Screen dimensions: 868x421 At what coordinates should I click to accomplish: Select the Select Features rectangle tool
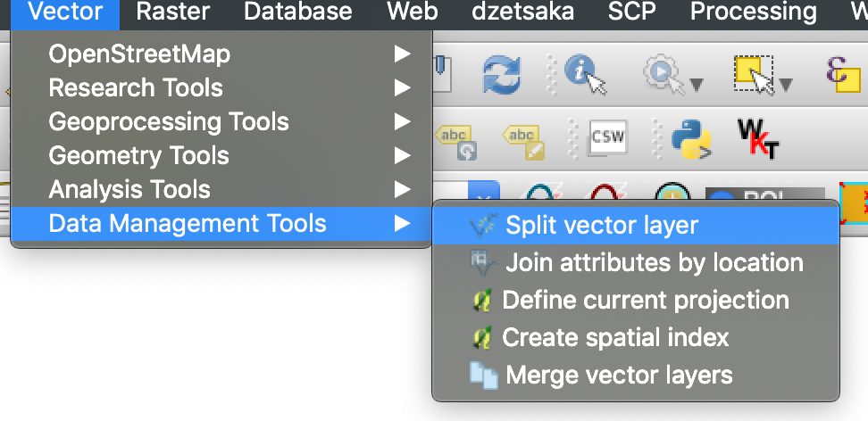tap(755, 75)
